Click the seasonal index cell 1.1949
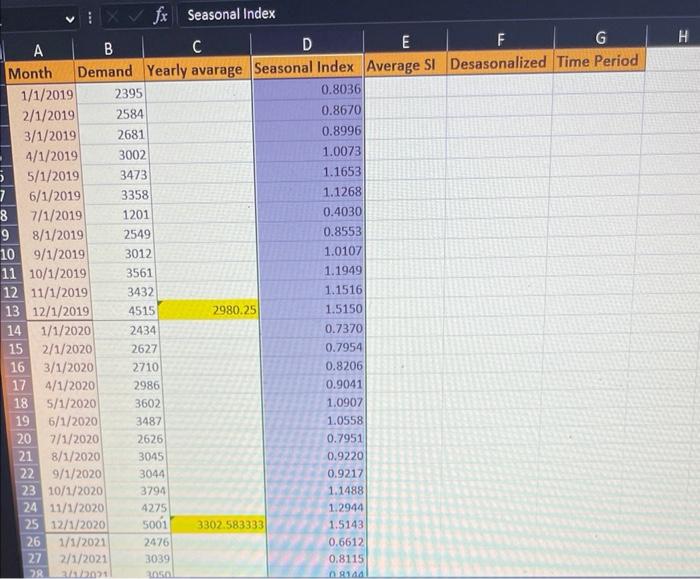700x579 pixels. pyautogui.click(x=312, y=270)
